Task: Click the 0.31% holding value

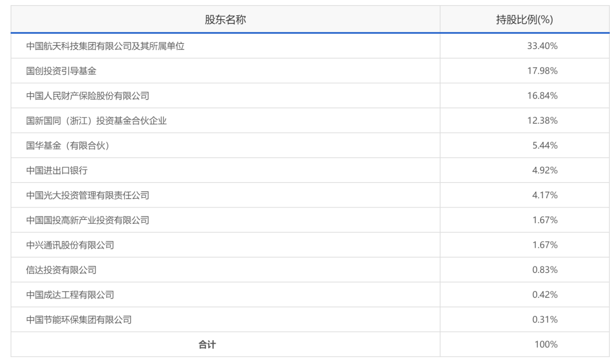Action: point(545,320)
